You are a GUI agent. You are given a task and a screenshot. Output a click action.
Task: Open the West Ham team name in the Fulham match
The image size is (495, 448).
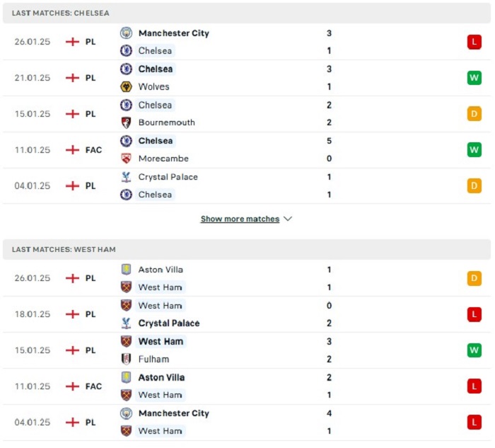(x=161, y=342)
